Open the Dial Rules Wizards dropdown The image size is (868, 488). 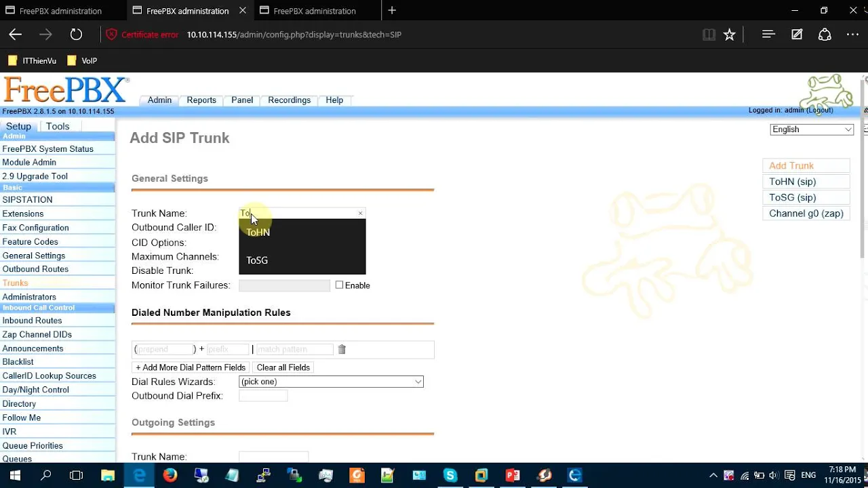[331, 382]
